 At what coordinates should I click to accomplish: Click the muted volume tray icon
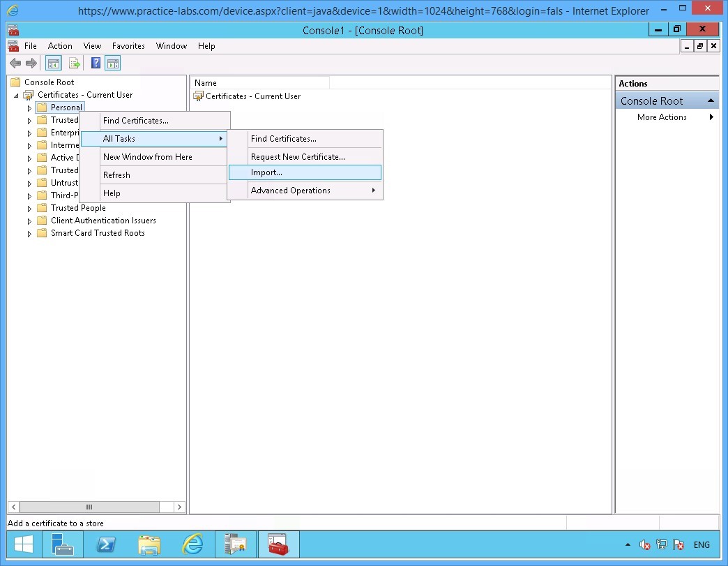coord(643,544)
